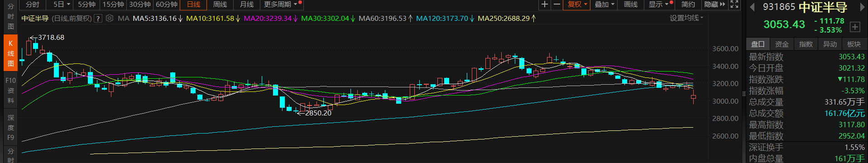Viewport: 868px width, 163px height.
Task: Click the large price 3053.43 header
Action: pyautogui.click(x=784, y=24)
